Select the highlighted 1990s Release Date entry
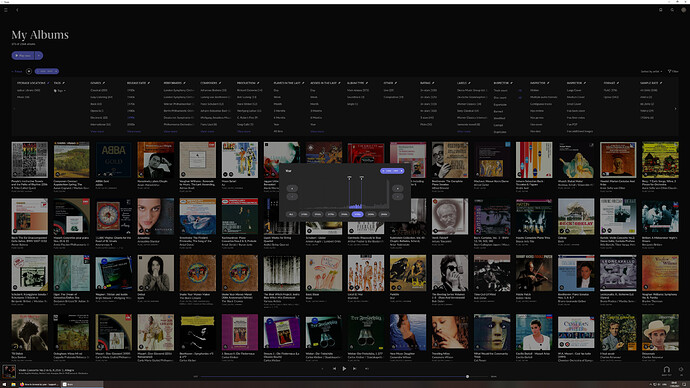Screen dimensions: 690x388 click(131, 117)
